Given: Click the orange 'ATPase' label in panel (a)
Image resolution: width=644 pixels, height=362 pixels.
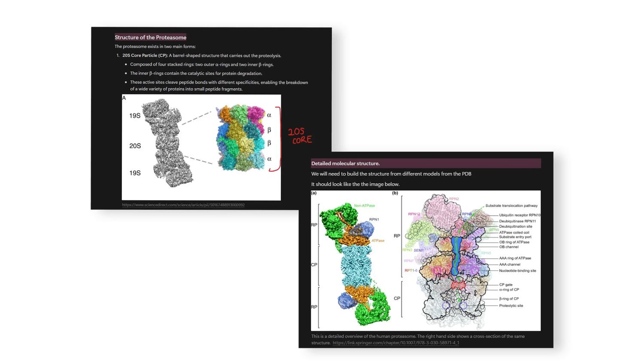Looking at the screenshot, I should click(378, 241).
